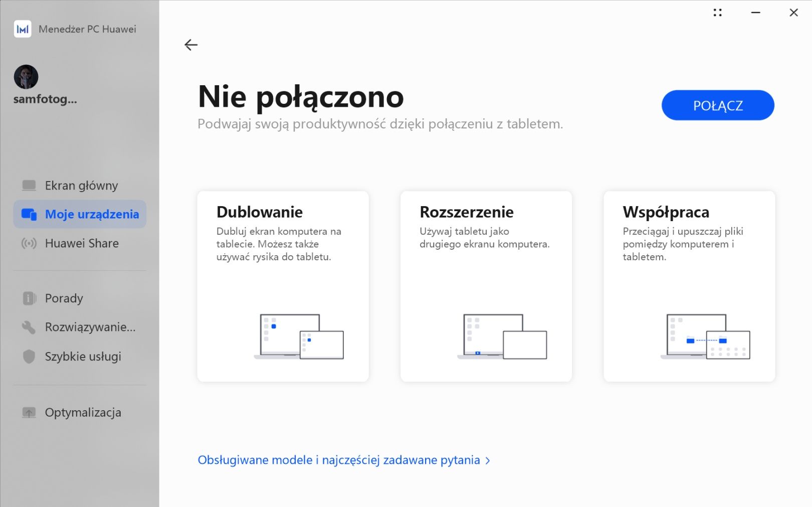
Task: Click the Rozszerzenie extended screen illustration
Action: [x=502, y=336]
